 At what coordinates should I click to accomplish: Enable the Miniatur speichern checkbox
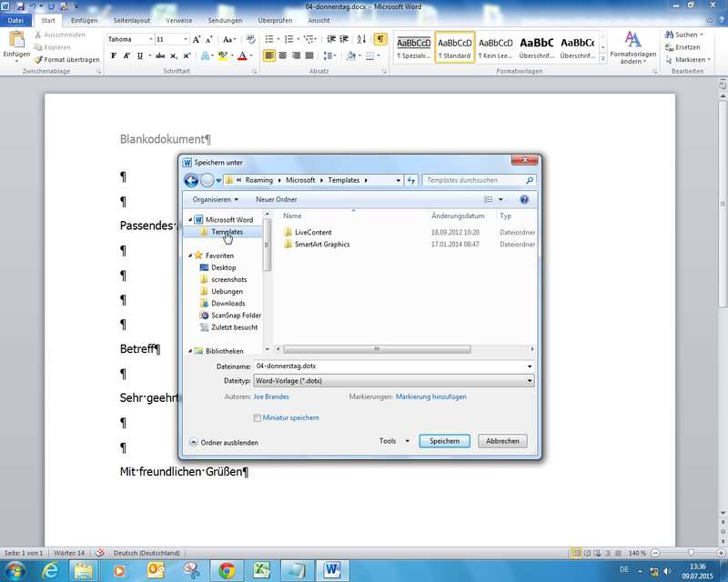click(x=258, y=417)
